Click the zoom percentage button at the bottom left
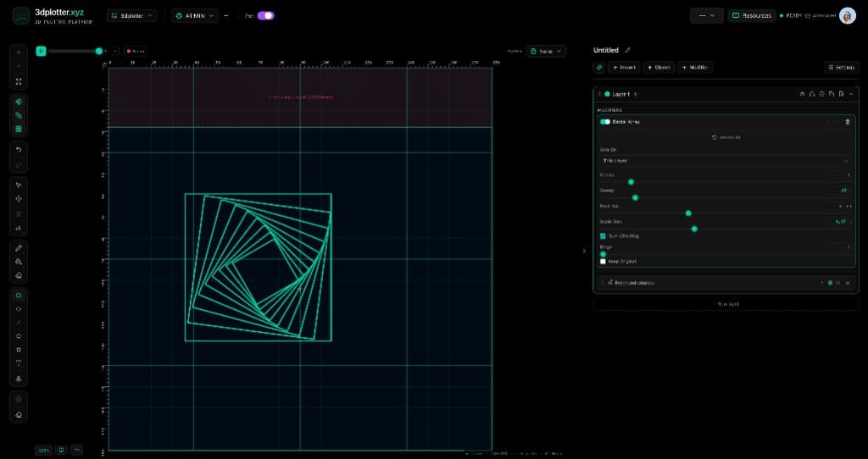 coord(43,451)
